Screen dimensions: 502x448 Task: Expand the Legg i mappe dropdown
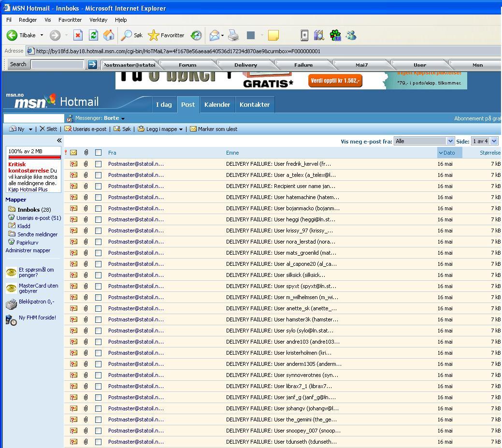tap(181, 130)
